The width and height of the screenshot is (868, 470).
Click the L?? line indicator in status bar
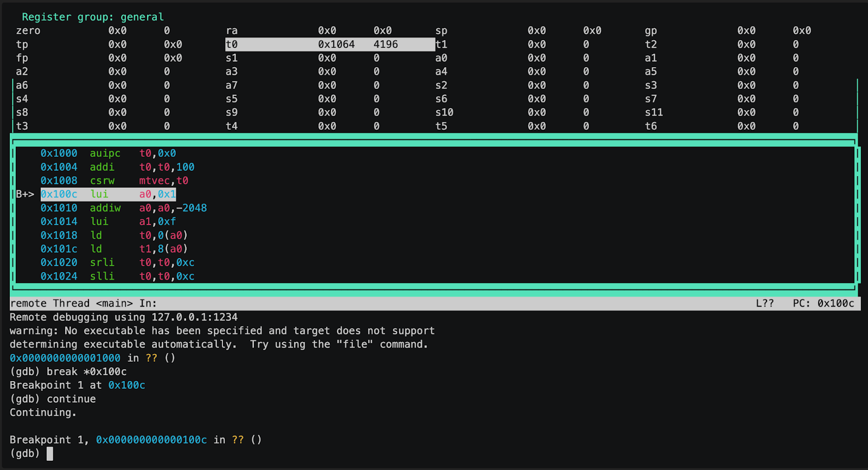click(764, 304)
